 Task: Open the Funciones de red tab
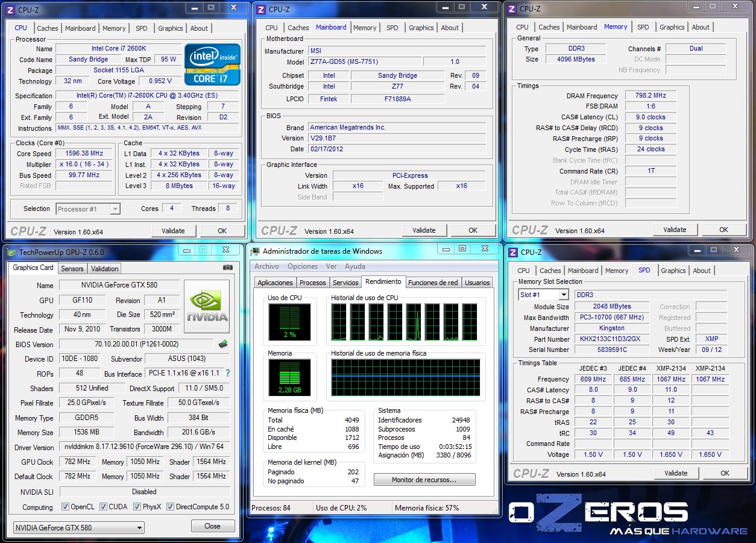[x=433, y=283]
